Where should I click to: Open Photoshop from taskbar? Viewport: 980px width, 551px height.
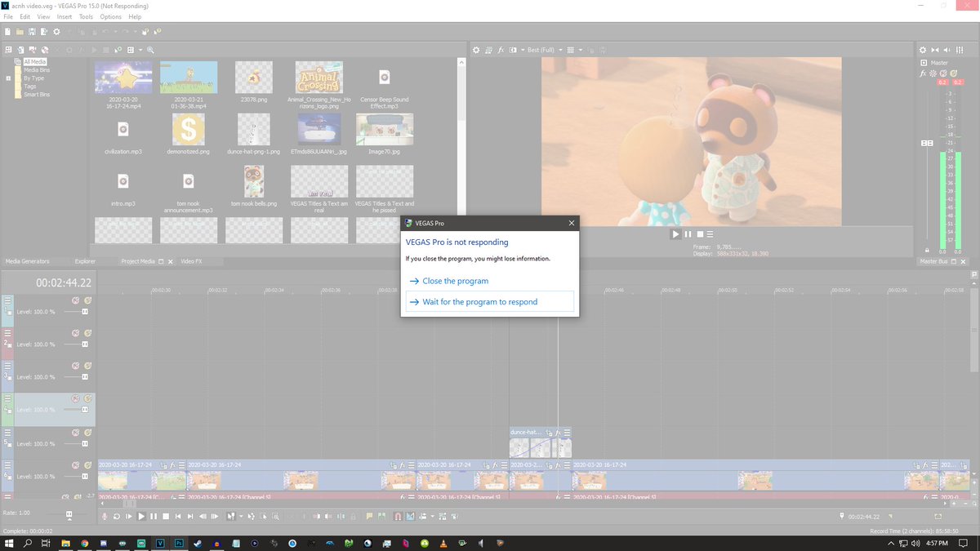click(179, 543)
